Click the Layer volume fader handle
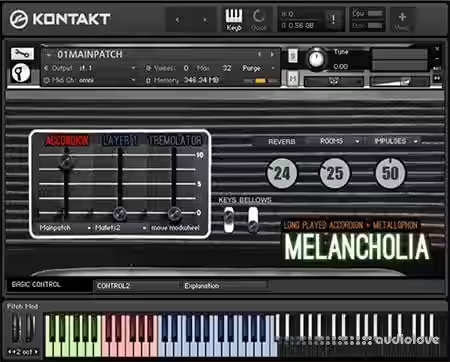 click(120, 213)
